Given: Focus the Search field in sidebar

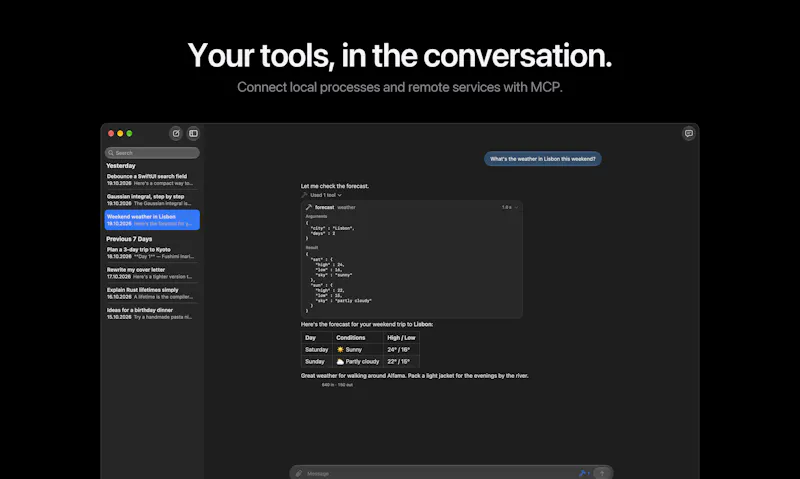Looking at the screenshot, I should (152, 153).
